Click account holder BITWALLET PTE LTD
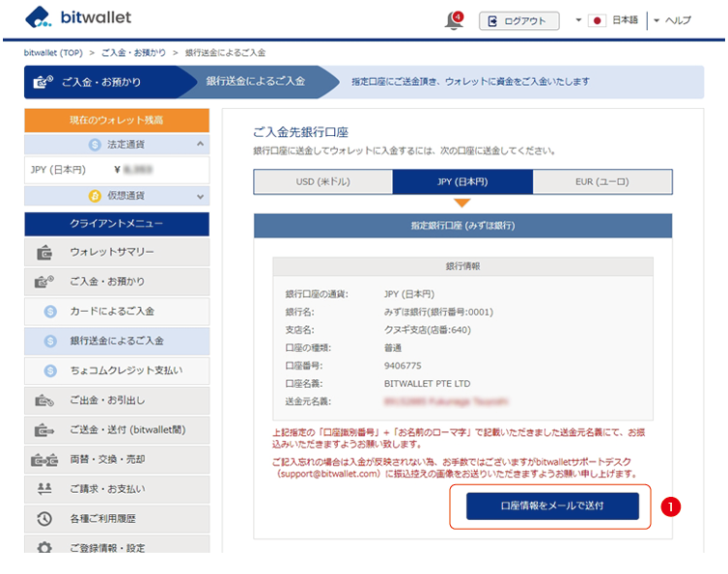The image size is (728, 574). click(x=427, y=384)
